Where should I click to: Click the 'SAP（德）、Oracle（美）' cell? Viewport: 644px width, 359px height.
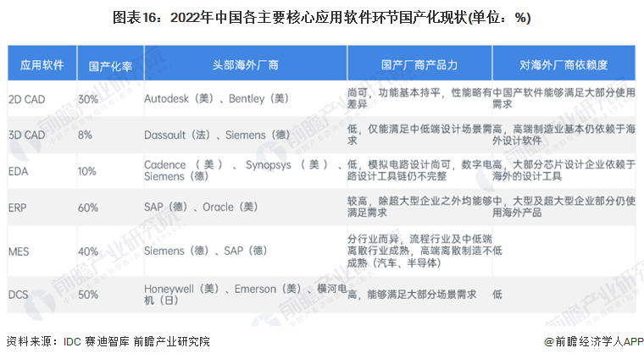point(201,207)
